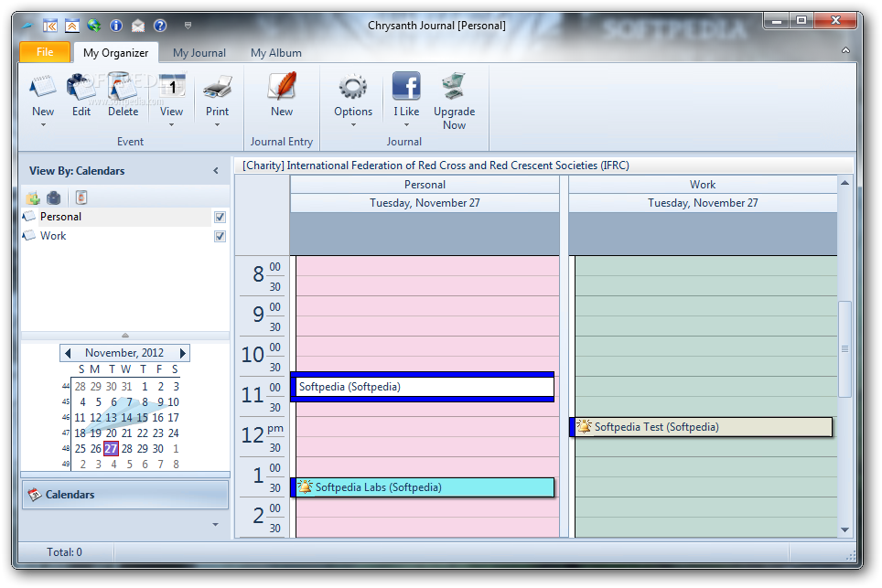Viewport: 882px width, 588px height.
Task: Click the globe icon in title bar
Action: click(x=94, y=26)
